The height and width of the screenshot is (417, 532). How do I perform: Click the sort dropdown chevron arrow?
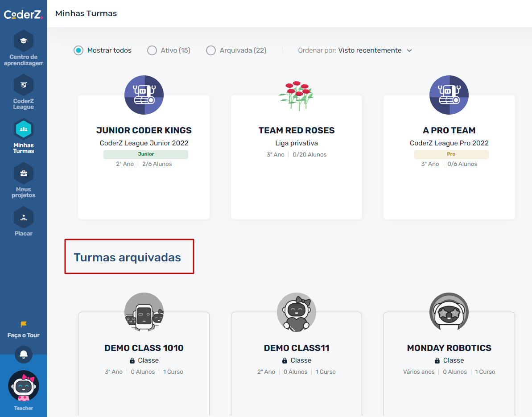pos(409,50)
